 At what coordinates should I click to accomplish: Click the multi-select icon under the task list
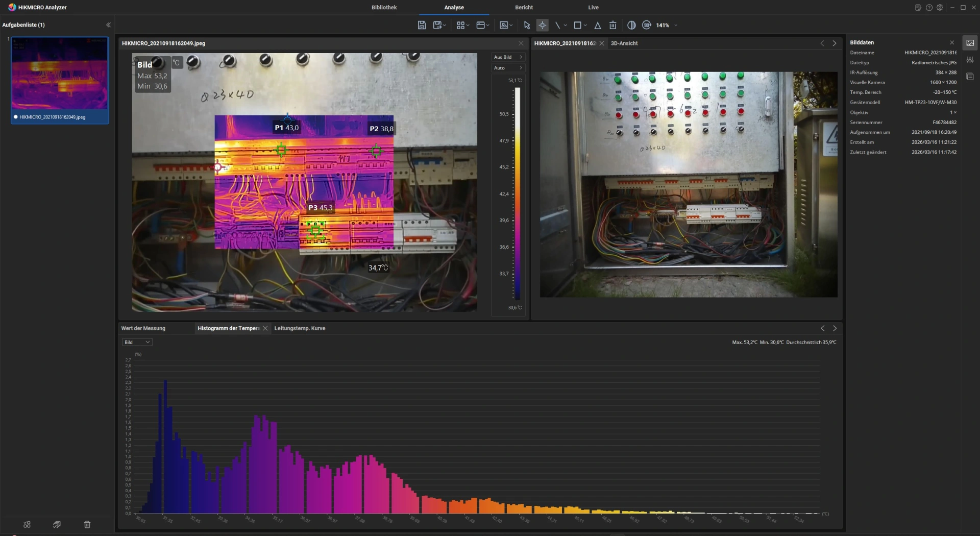pos(27,524)
